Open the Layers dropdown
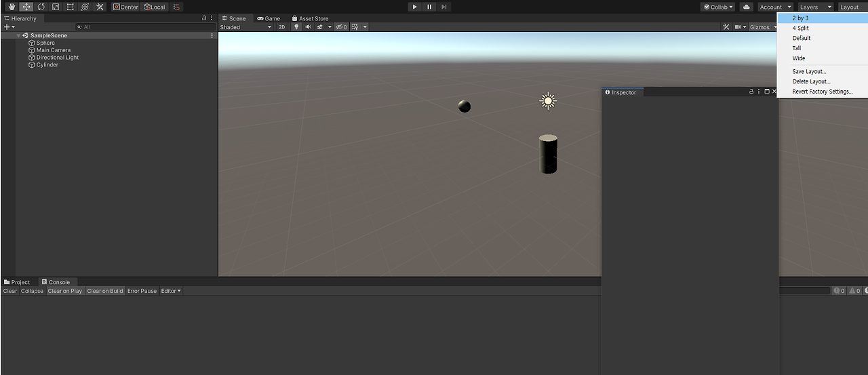Screen dimensions: 868x375 [815, 7]
